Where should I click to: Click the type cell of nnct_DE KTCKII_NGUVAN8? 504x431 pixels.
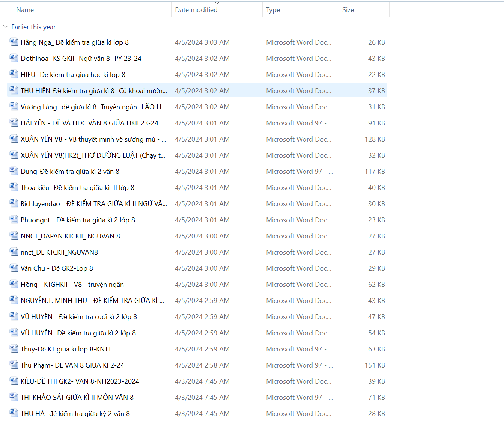pyautogui.click(x=299, y=252)
